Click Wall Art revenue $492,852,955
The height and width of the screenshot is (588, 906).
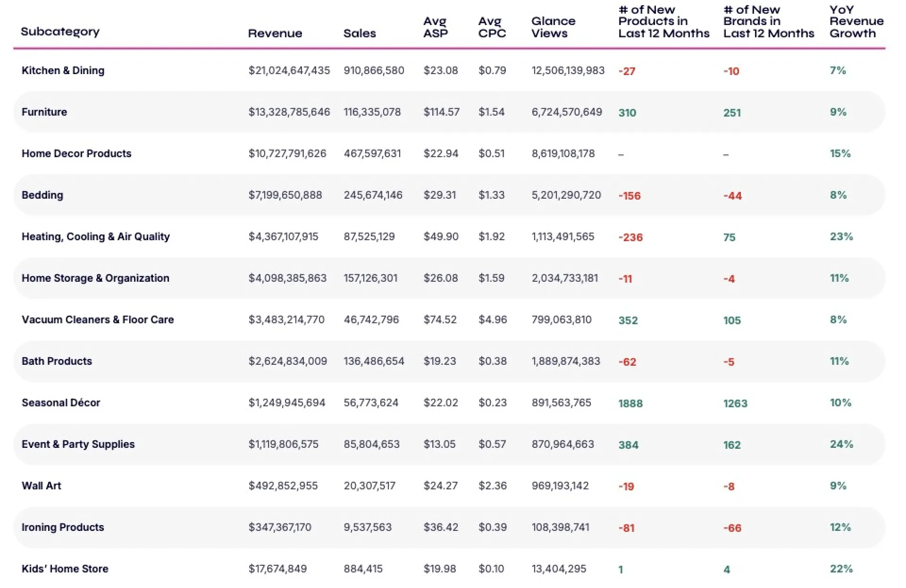(283, 486)
